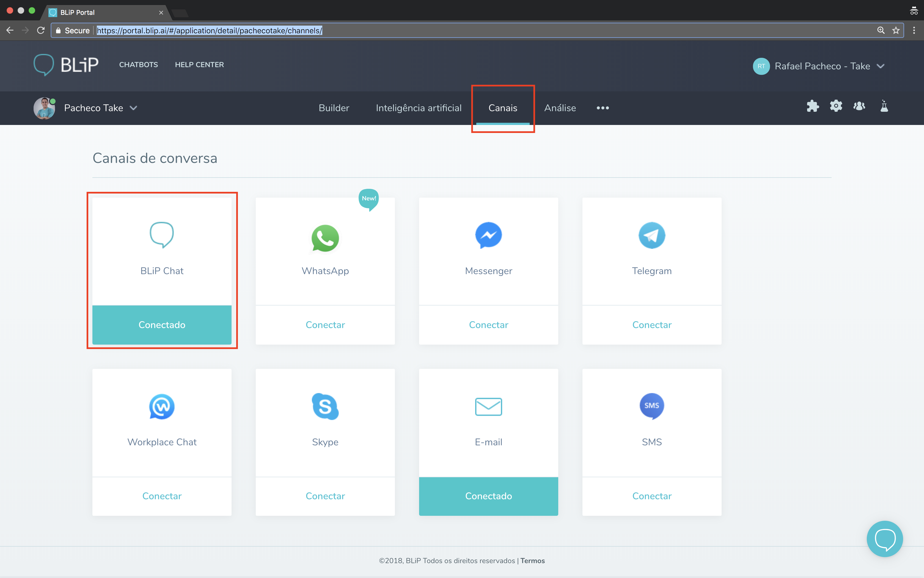Click Conectado under BLiP Chat
The width and height of the screenshot is (924, 578).
click(162, 325)
